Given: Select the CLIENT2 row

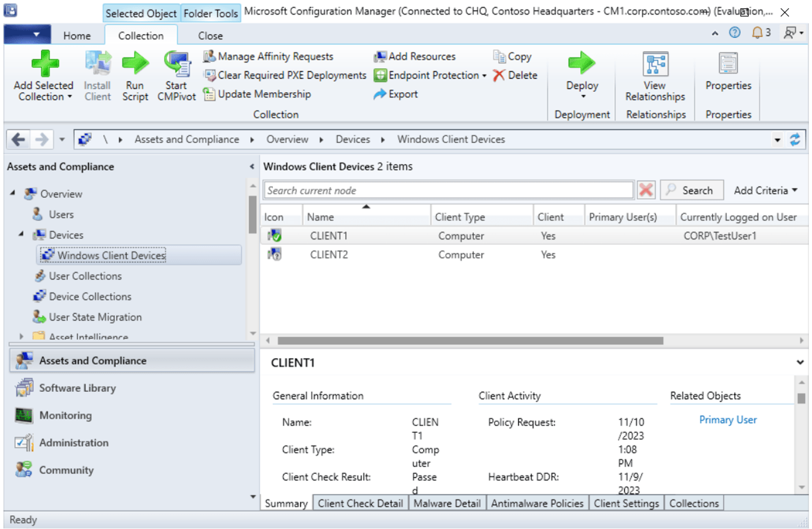Looking at the screenshot, I should 534,255.
